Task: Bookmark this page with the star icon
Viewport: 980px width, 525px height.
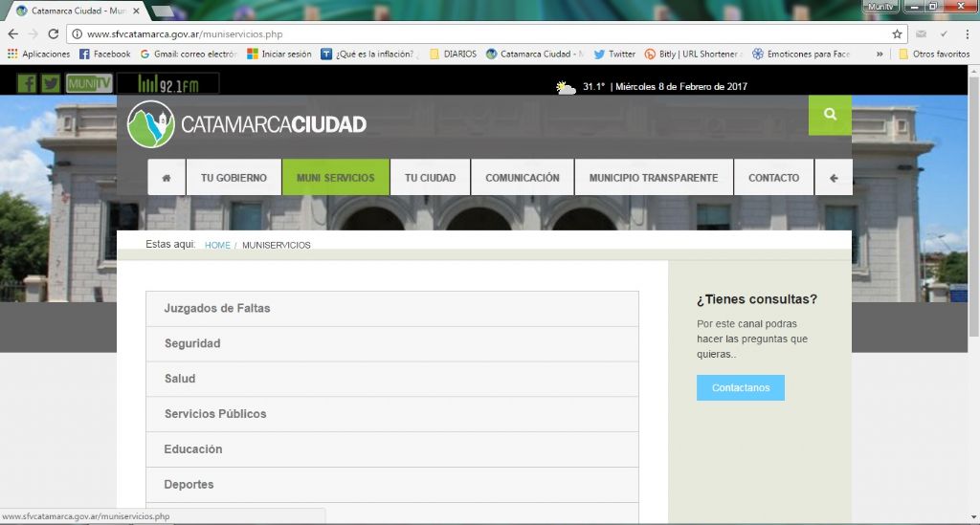Action: coord(897,33)
